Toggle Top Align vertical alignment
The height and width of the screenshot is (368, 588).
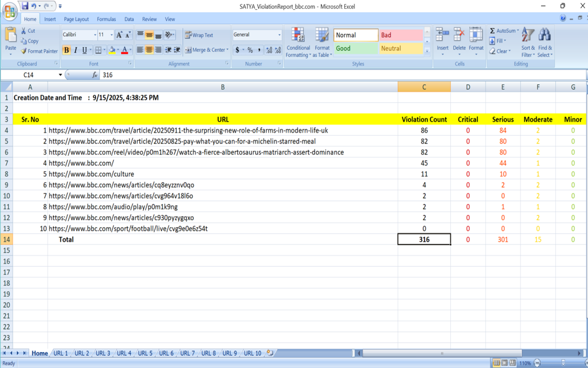click(x=141, y=35)
